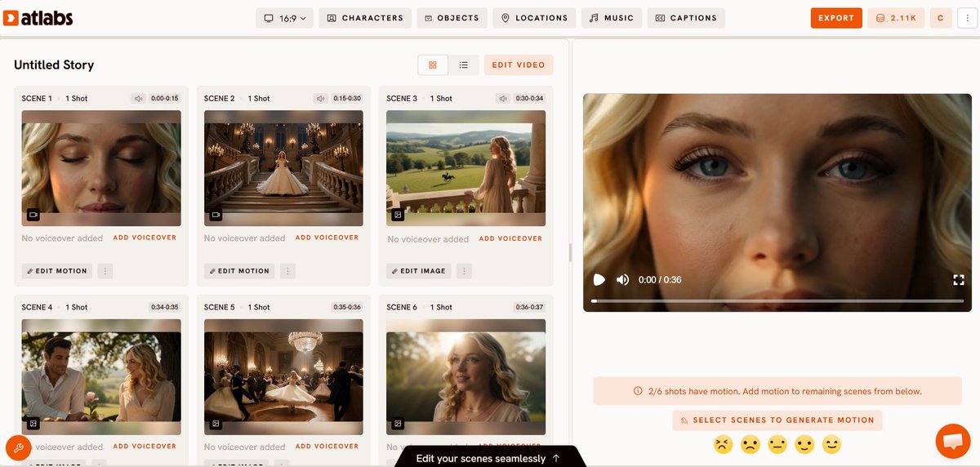
Task: Click the Export button
Action: (836, 18)
